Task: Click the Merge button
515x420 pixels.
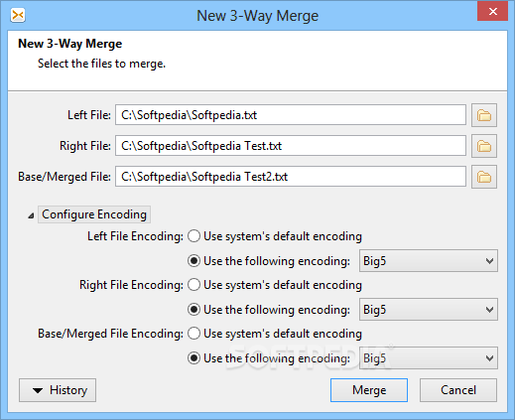Action: pos(369,390)
